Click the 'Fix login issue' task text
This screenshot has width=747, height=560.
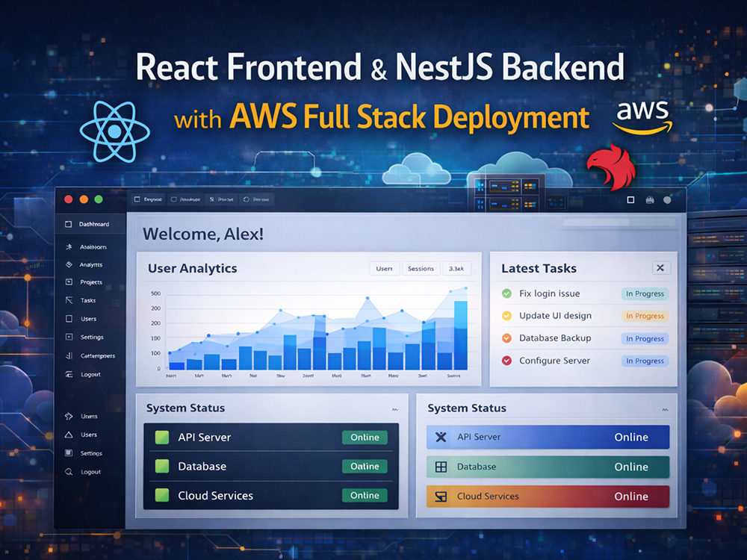pyautogui.click(x=549, y=293)
